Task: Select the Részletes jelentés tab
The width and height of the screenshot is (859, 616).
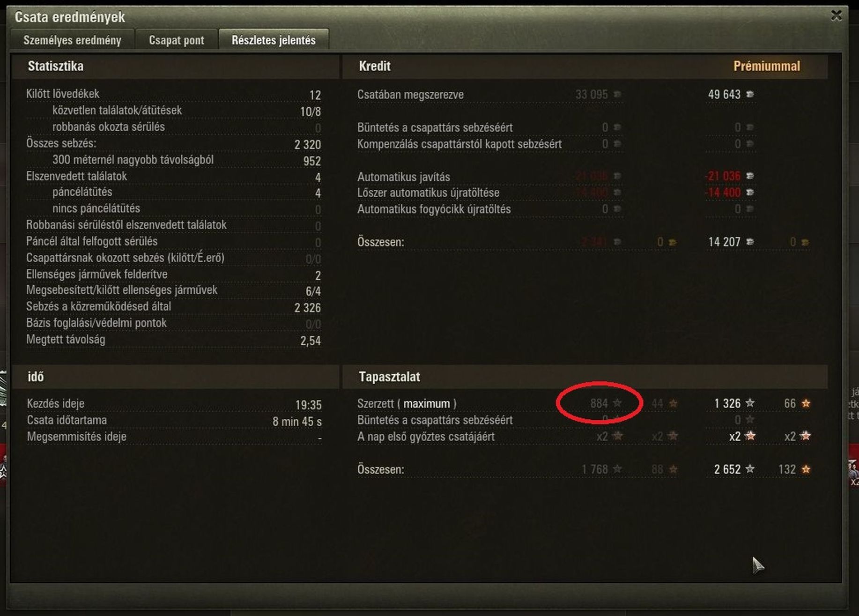Action: point(274,40)
